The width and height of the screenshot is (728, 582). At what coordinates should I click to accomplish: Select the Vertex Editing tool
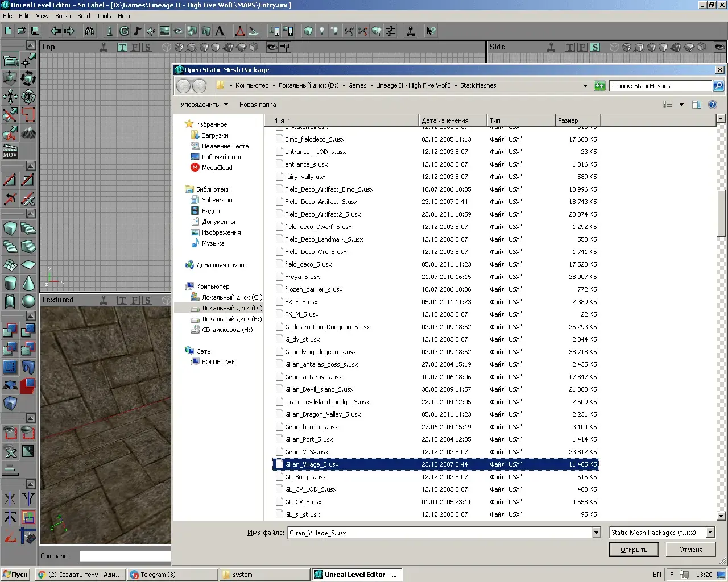tap(28, 60)
